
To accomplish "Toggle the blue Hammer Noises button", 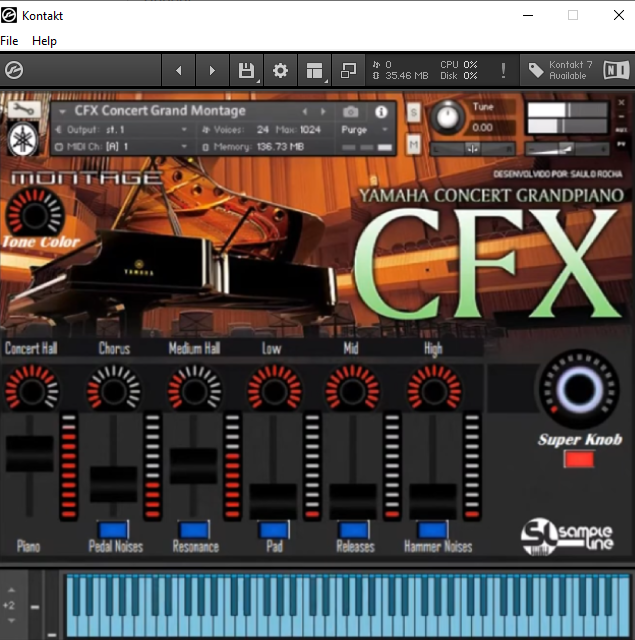I will (433, 529).
